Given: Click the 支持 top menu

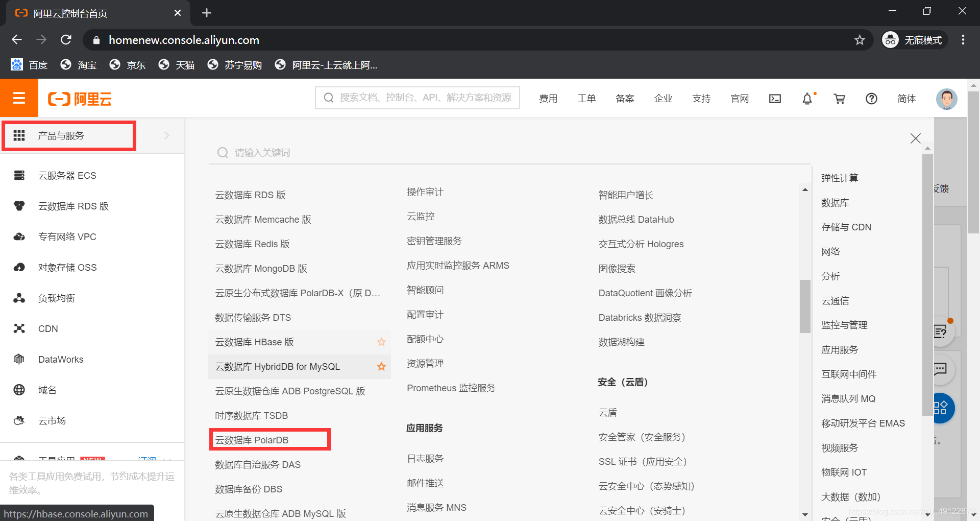Looking at the screenshot, I should pos(701,99).
